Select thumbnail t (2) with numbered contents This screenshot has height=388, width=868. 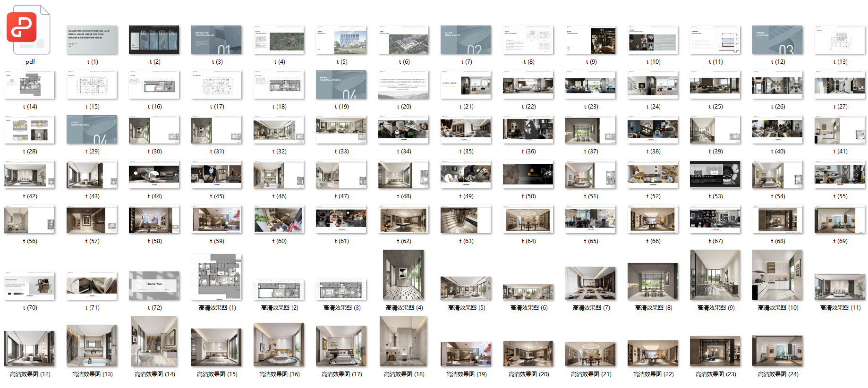pos(154,40)
